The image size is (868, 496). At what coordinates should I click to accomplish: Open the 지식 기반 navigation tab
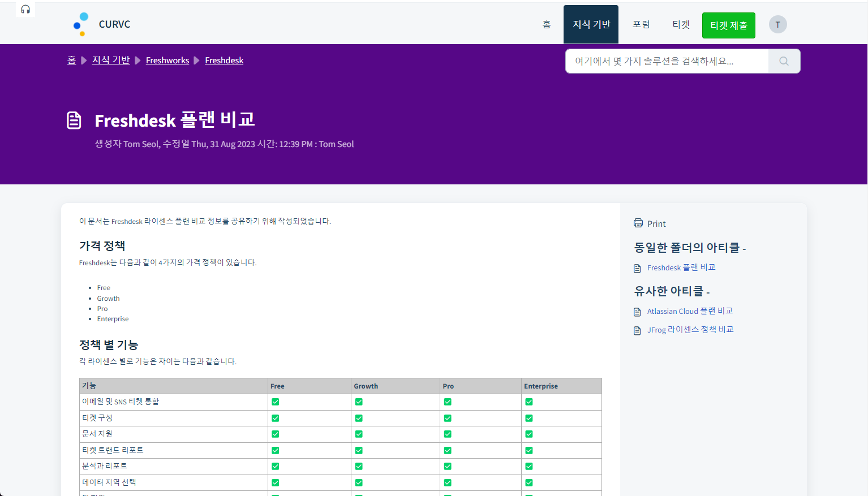(591, 24)
